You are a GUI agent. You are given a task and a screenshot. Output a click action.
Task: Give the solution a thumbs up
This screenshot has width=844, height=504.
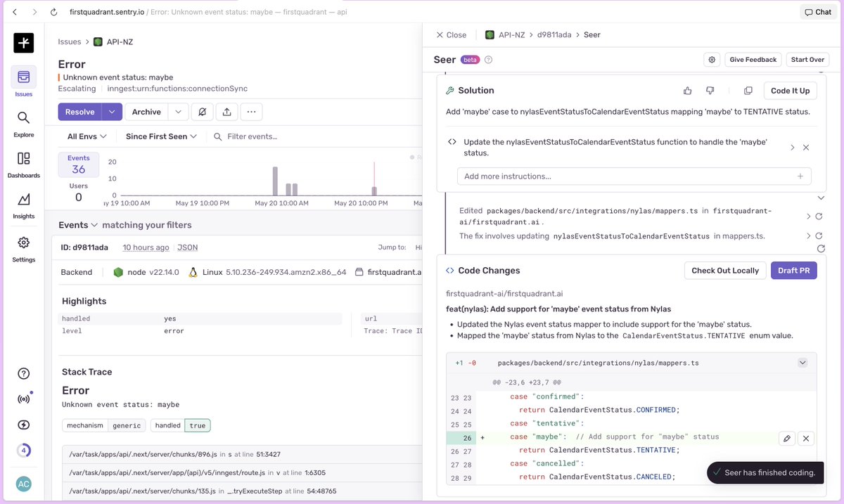pyautogui.click(x=687, y=91)
